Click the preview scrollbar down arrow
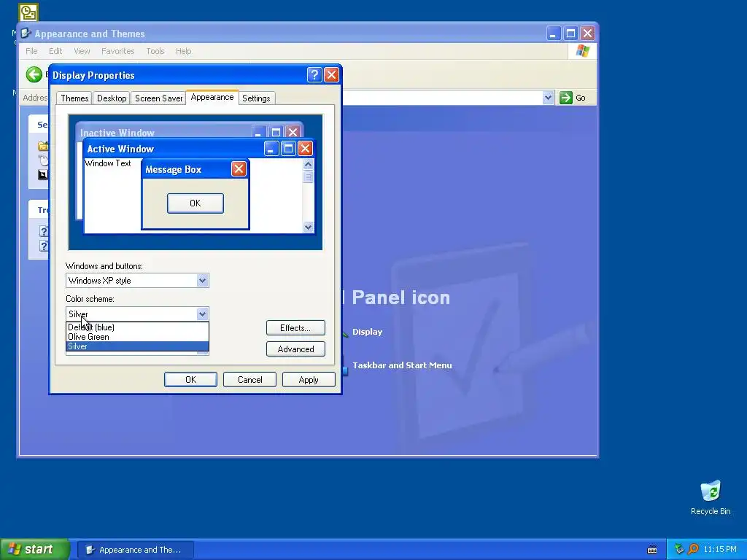 pos(309,227)
